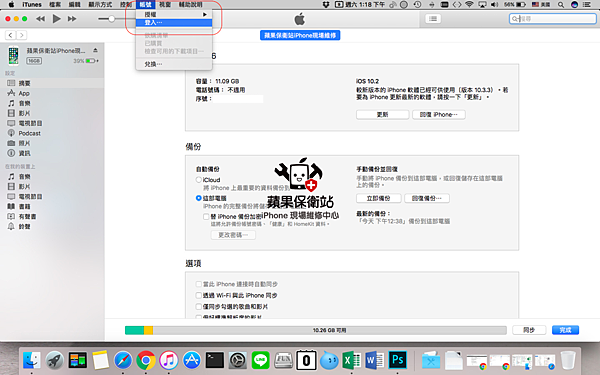The width and height of the screenshot is (600, 375).
Task: Select the iCloud backup option
Action: (x=199, y=179)
